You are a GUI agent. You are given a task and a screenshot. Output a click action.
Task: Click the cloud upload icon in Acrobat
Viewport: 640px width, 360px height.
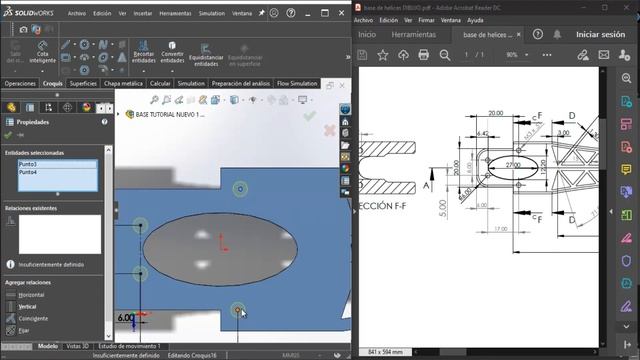point(403,55)
